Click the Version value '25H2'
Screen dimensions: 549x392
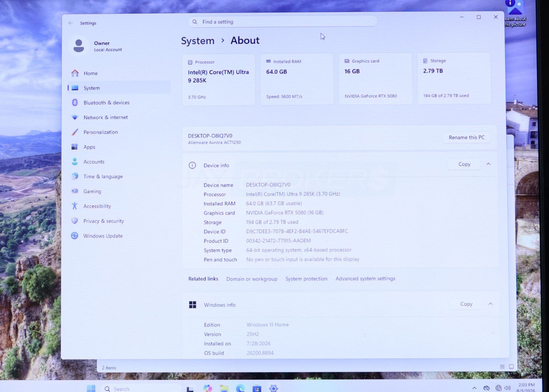[253, 334]
